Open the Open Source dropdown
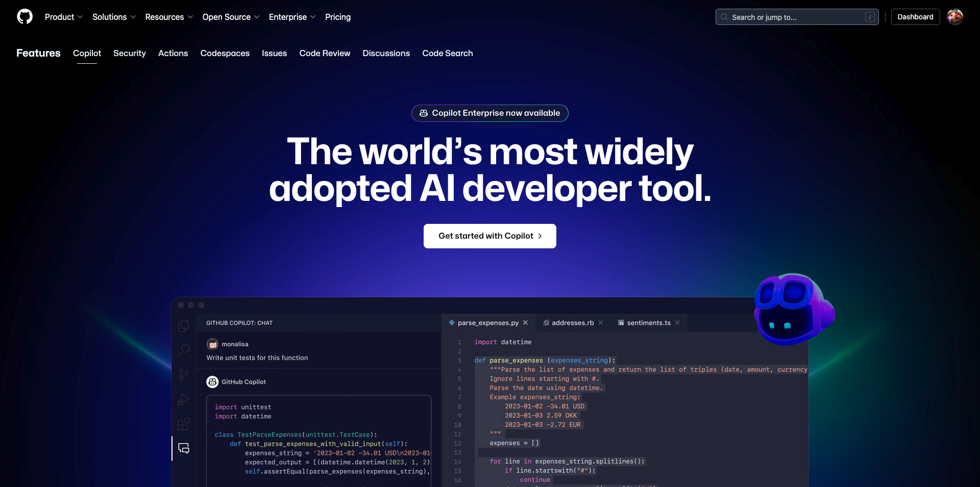The image size is (980, 487). tap(231, 17)
